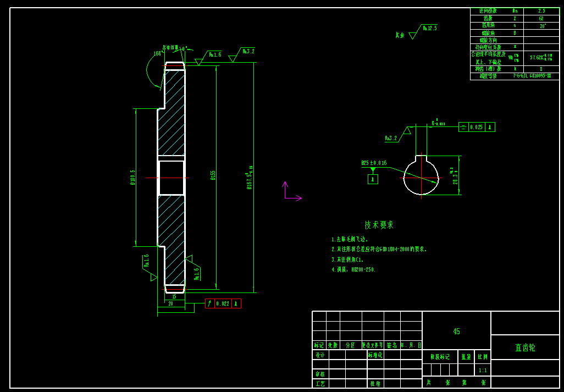Click the 直齿轮 title block cell
The height and width of the screenshot is (392, 564).
pyautogui.click(x=525, y=347)
